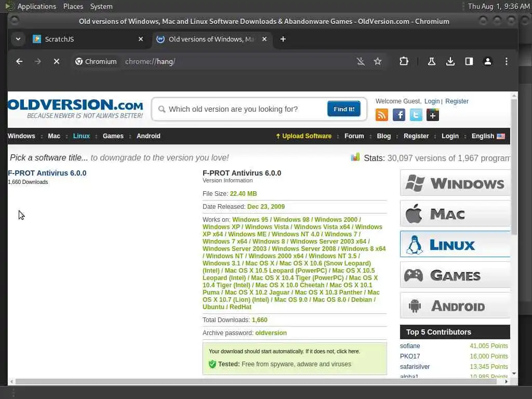The width and height of the screenshot is (532, 399).
Task: Open the RSS feed orange icon
Action: coord(382,115)
